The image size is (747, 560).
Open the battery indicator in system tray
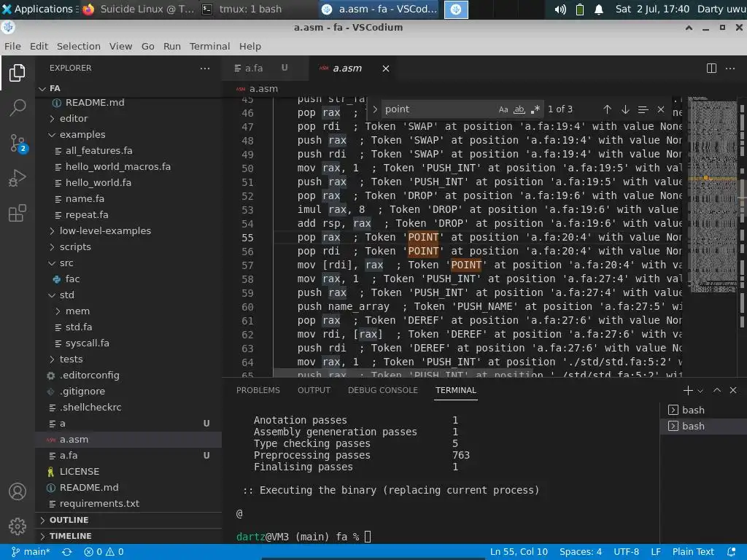click(580, 9)
